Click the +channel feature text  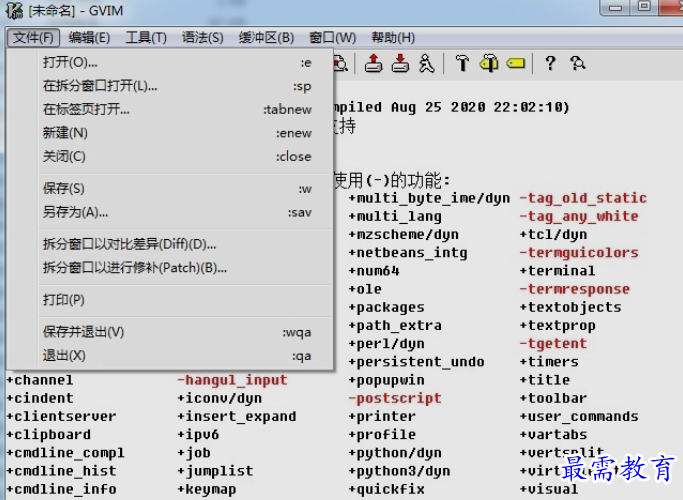(x=40, y=380)
